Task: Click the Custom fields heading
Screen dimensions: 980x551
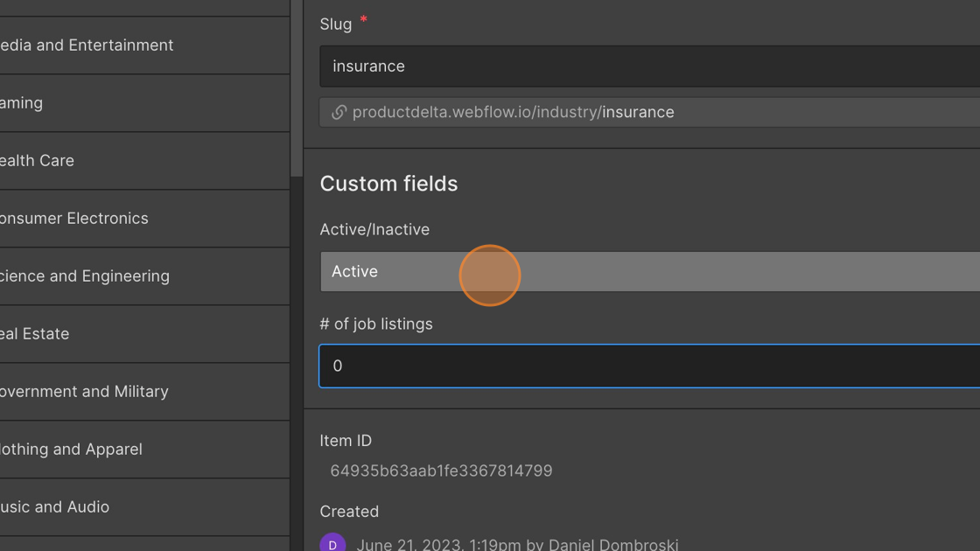Action: coord(388,184)
